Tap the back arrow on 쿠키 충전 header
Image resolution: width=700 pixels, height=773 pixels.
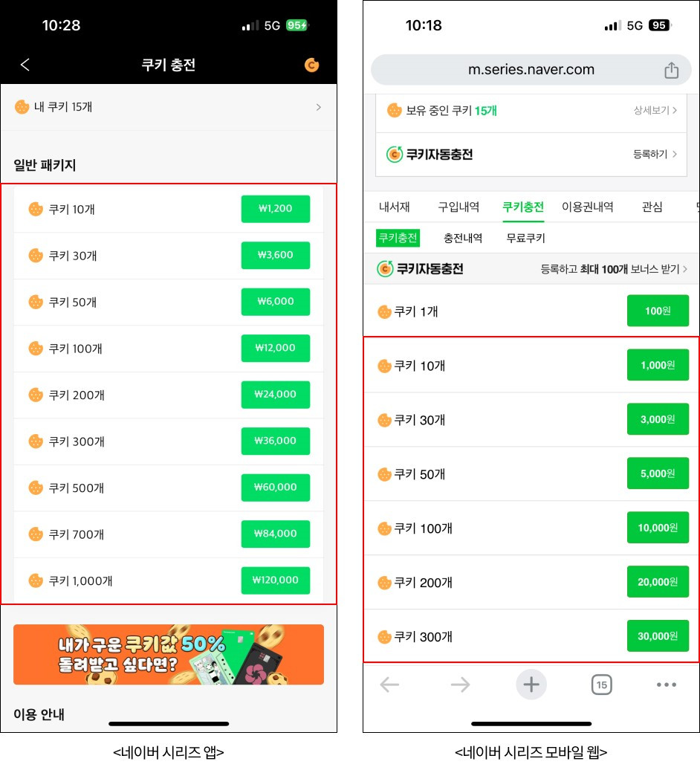coord(25,65)
